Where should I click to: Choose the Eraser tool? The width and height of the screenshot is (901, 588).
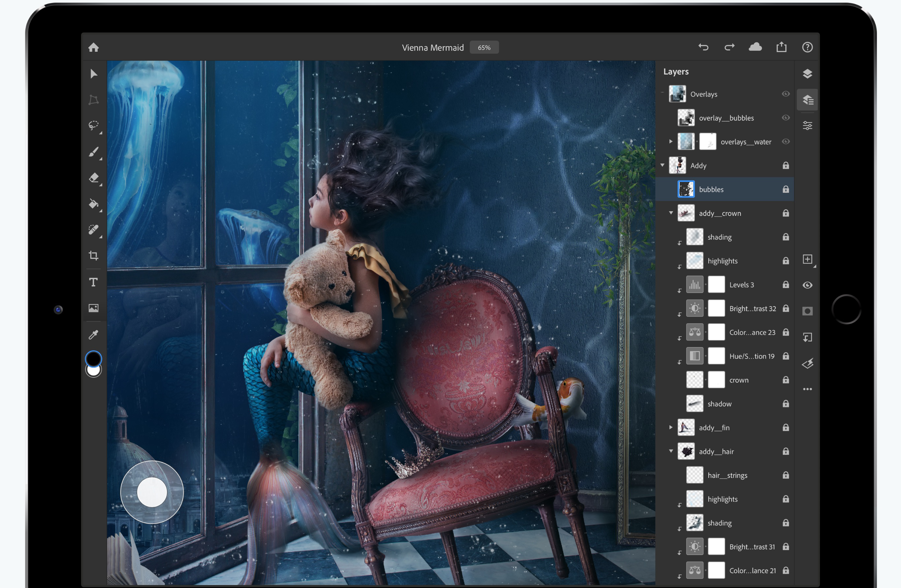pyautogui.click(x=94, y=177)
